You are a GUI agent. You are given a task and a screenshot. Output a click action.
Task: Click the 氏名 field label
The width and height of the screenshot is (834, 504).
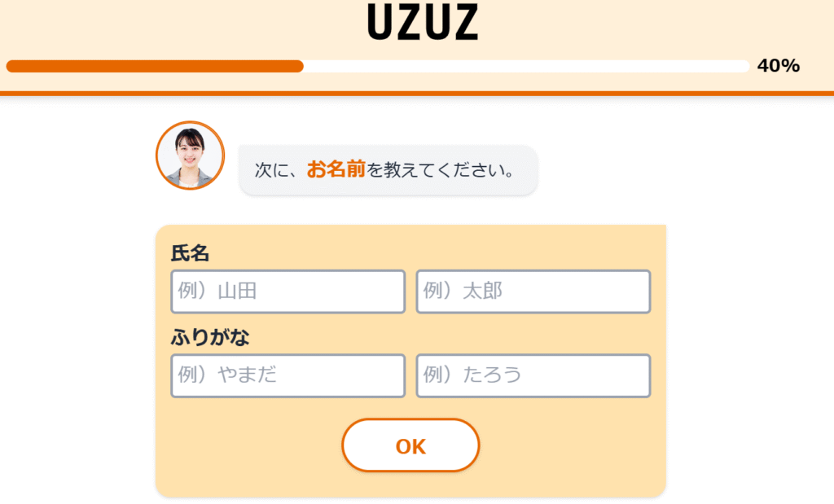click(190, 253)
